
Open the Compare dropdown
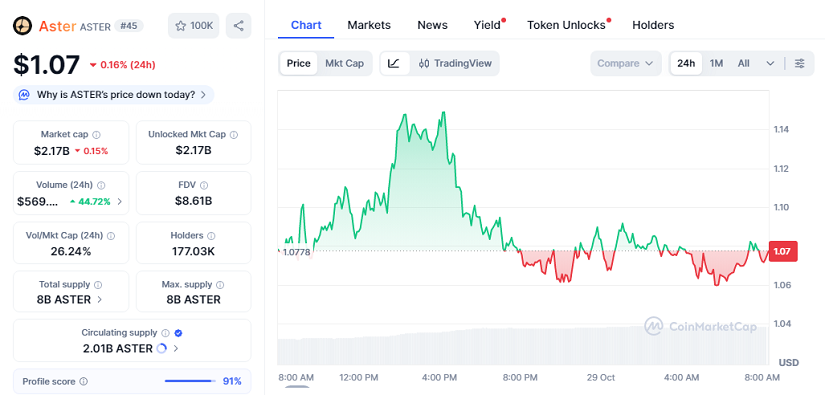coord(625,64)
